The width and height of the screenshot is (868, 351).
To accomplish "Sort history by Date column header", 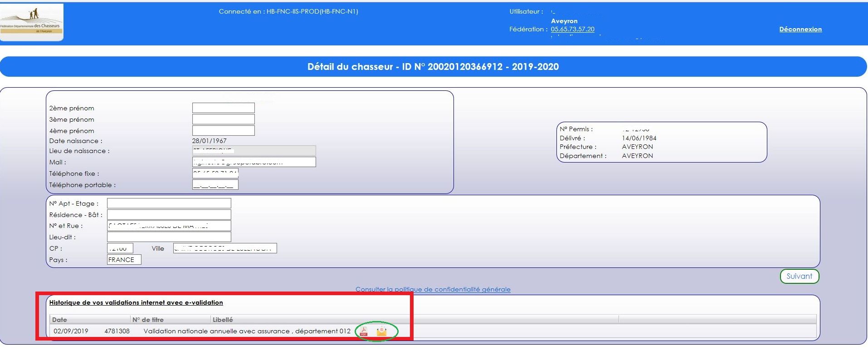I will click(x=59, y=320).
